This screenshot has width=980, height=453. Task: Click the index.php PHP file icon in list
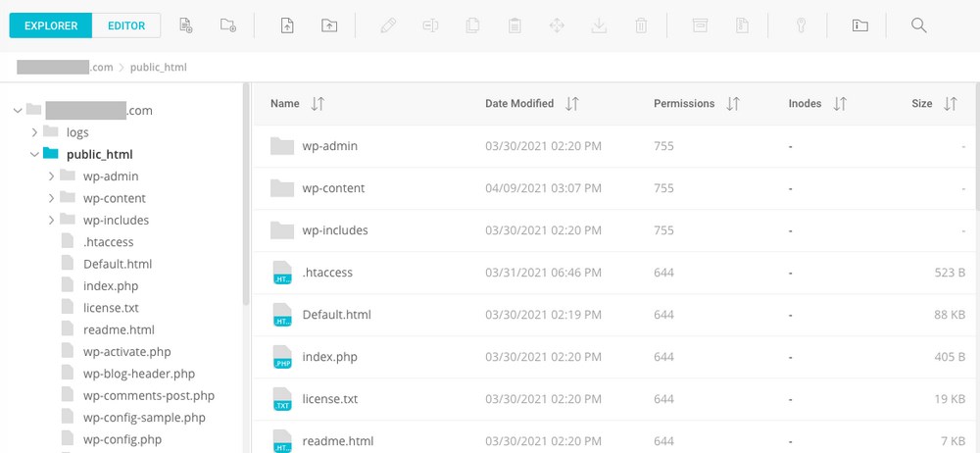[282, 357]
